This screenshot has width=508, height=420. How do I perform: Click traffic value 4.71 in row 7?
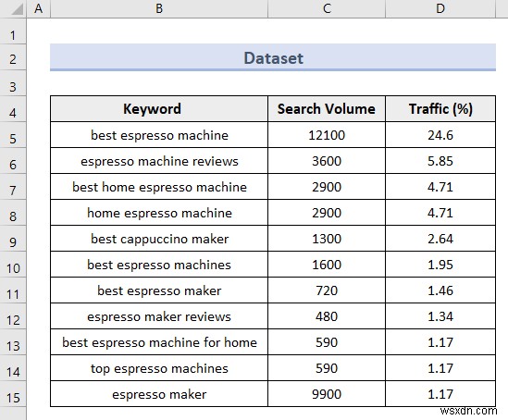pos(440,187)
